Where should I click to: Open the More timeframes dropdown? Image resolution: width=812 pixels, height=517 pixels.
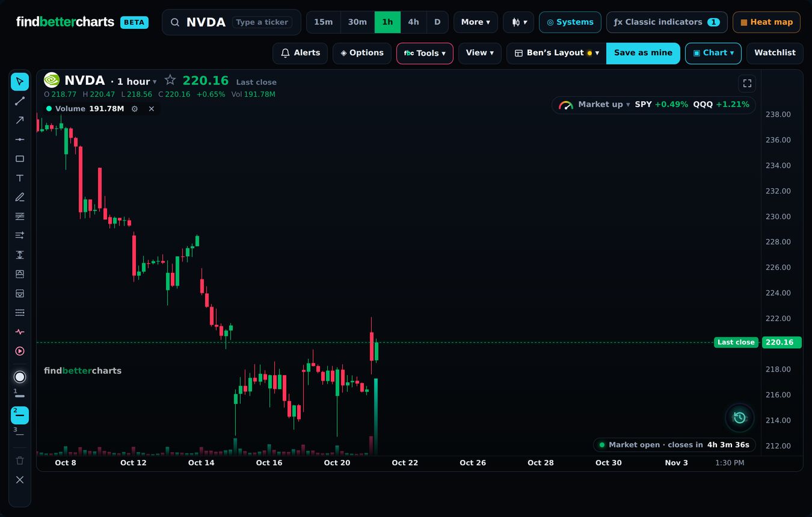coord(476,22)
